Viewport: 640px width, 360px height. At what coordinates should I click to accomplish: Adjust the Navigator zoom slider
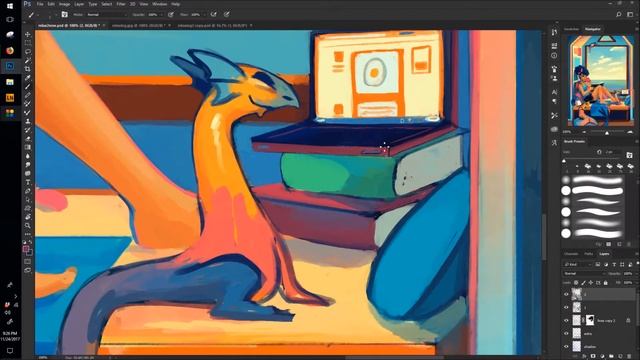(x=607, y=132)
